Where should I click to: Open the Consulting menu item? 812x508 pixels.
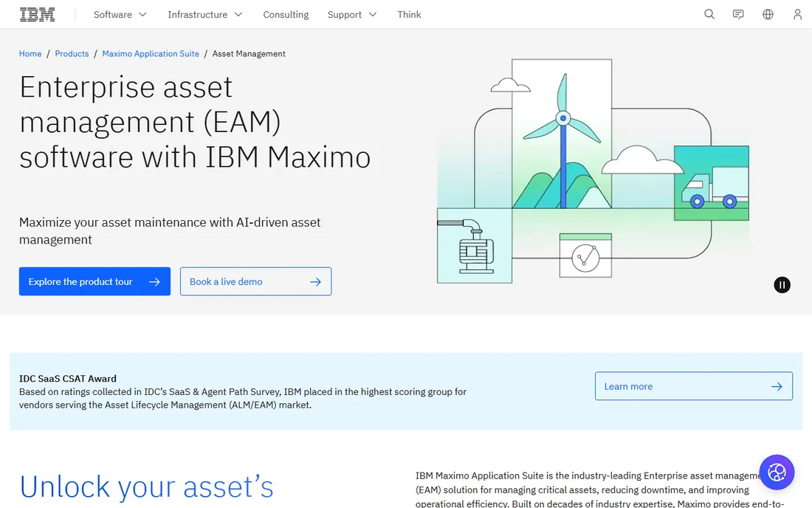[x=286, y=15]
